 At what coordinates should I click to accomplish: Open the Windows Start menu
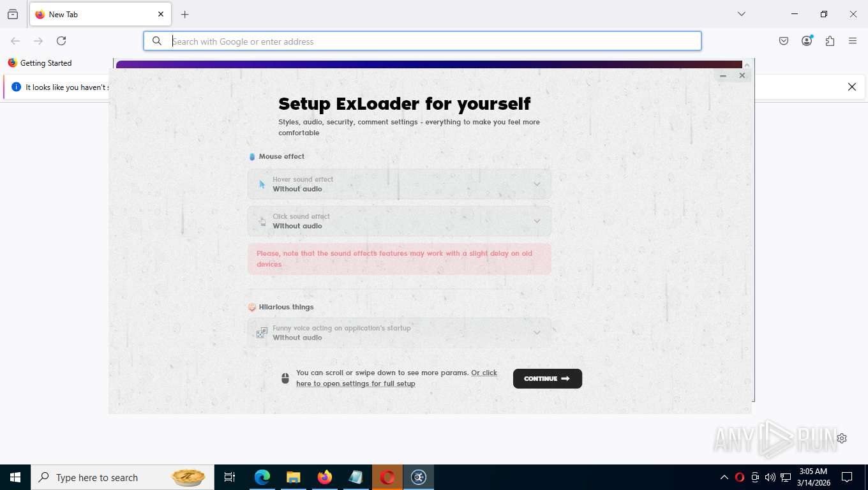15,477
